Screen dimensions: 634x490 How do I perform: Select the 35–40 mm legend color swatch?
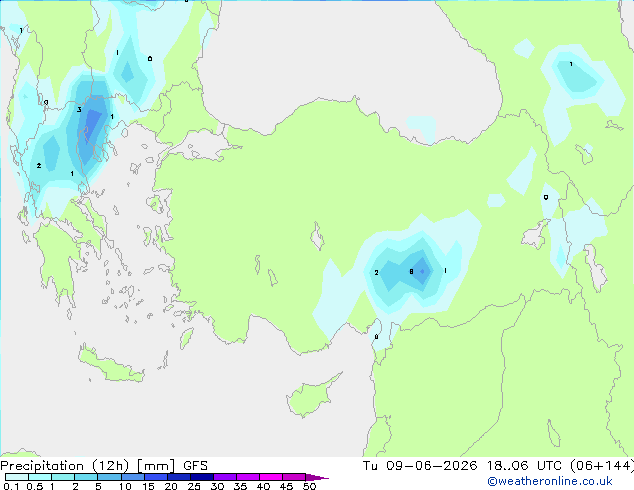[x=247, y=477]
